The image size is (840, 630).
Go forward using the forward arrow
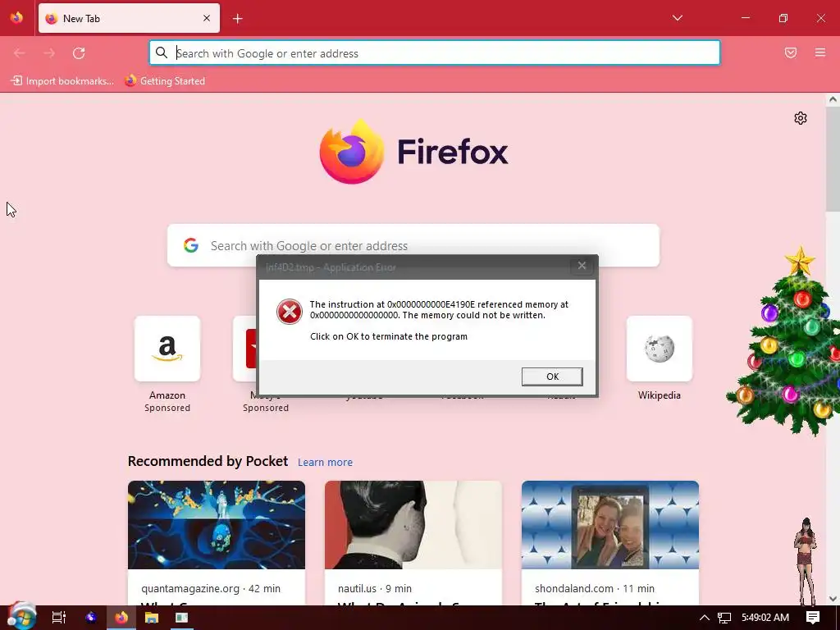pyautogui.click(x=49, y=53)
